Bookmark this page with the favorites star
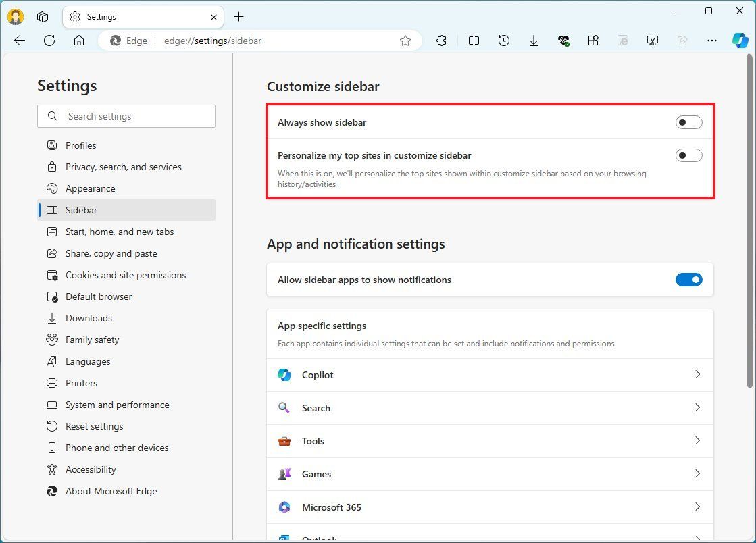The image size is (756, 543). (405, 41)
